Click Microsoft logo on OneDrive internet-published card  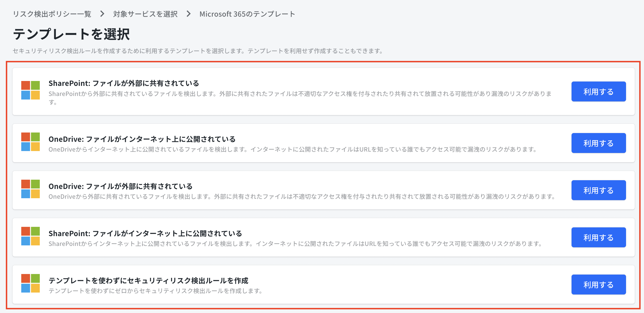31,142
